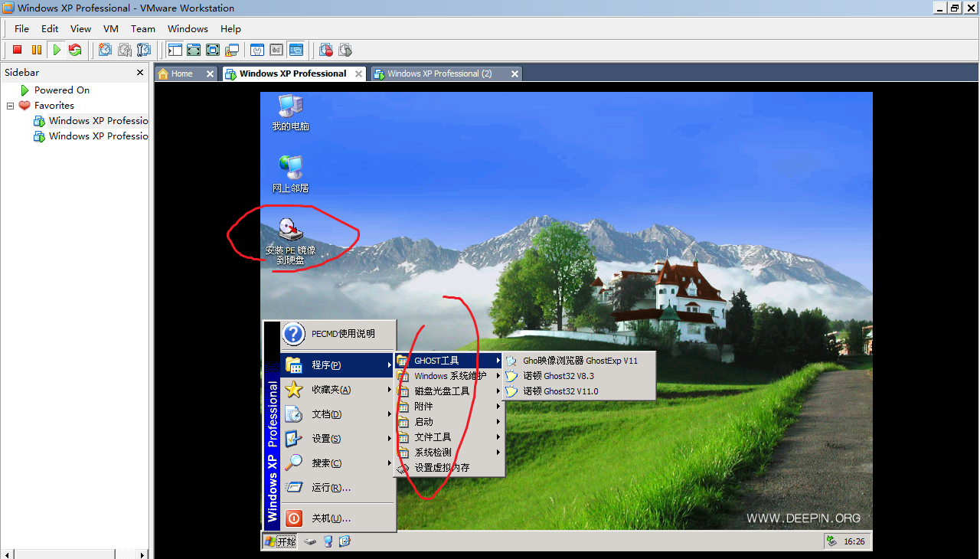Click the Appliance view toolbar icon

point(276,50)
